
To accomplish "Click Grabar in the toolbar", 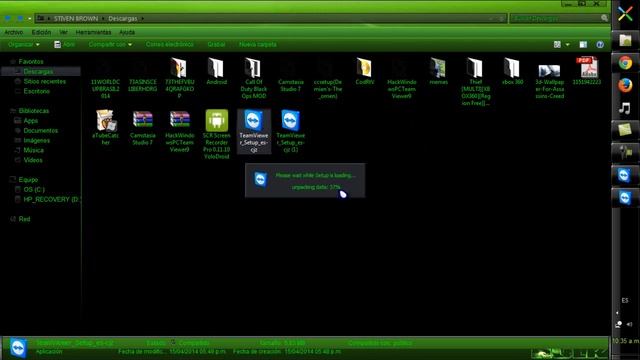I will click(216, 44).
